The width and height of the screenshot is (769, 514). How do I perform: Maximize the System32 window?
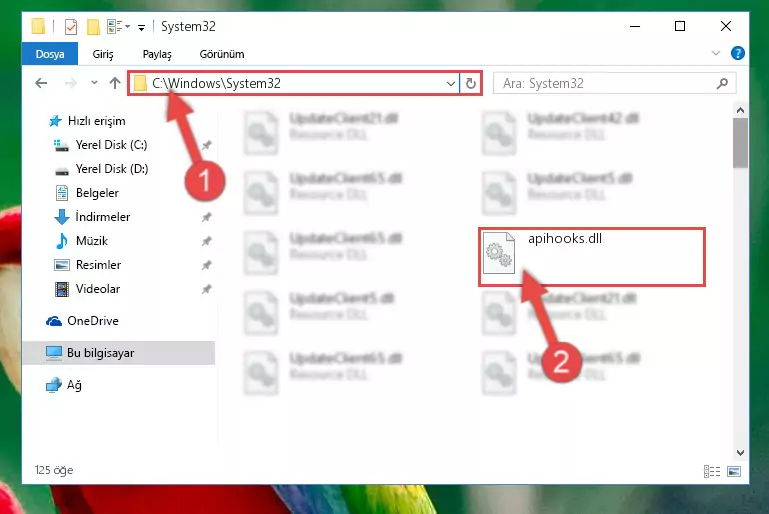coord(680,26)
